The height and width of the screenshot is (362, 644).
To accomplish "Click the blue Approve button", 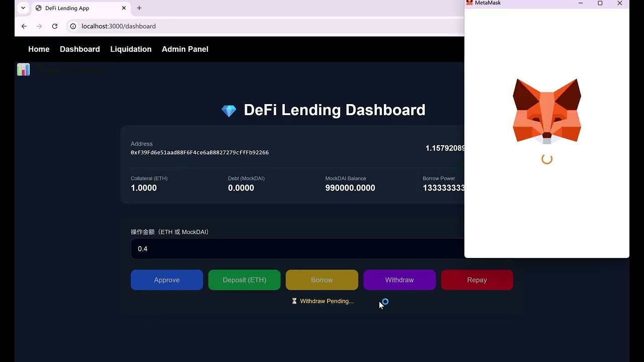I will 167,280.
